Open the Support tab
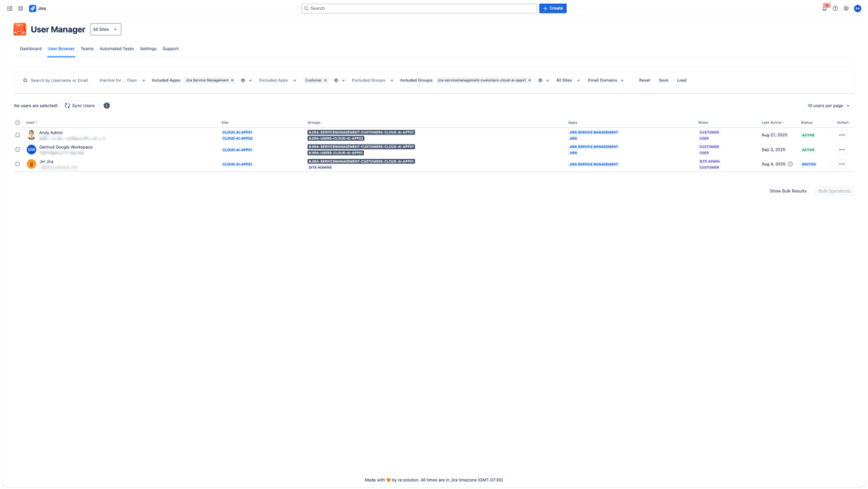Viewport: 868px width, 489px height. pos(170,48)
